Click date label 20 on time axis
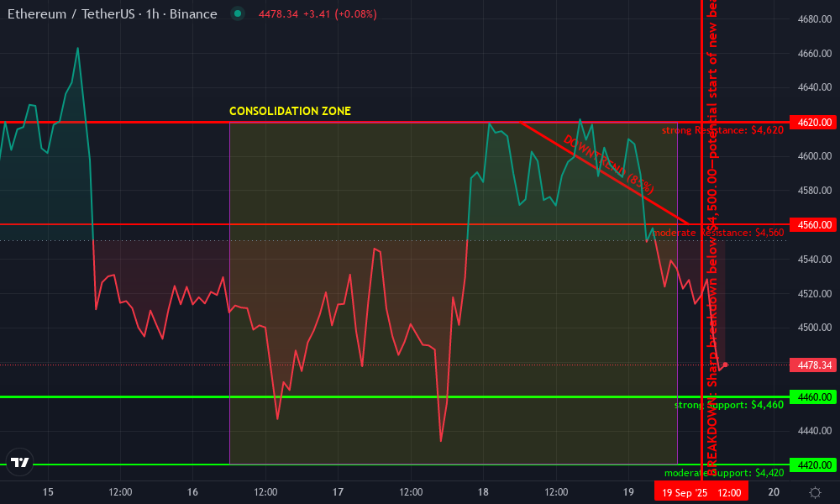 [773, 491]
